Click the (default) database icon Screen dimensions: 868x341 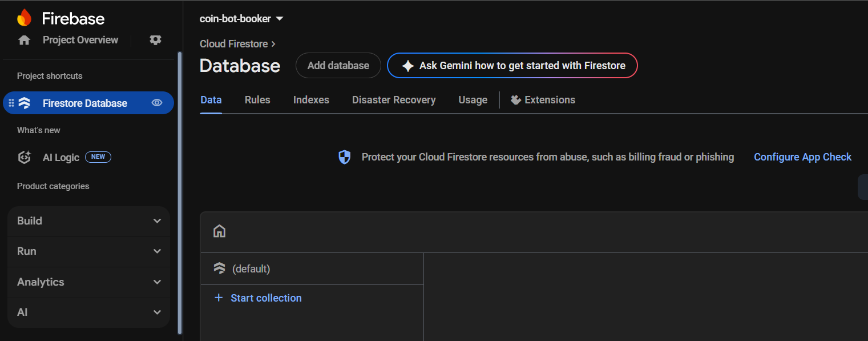219,268
